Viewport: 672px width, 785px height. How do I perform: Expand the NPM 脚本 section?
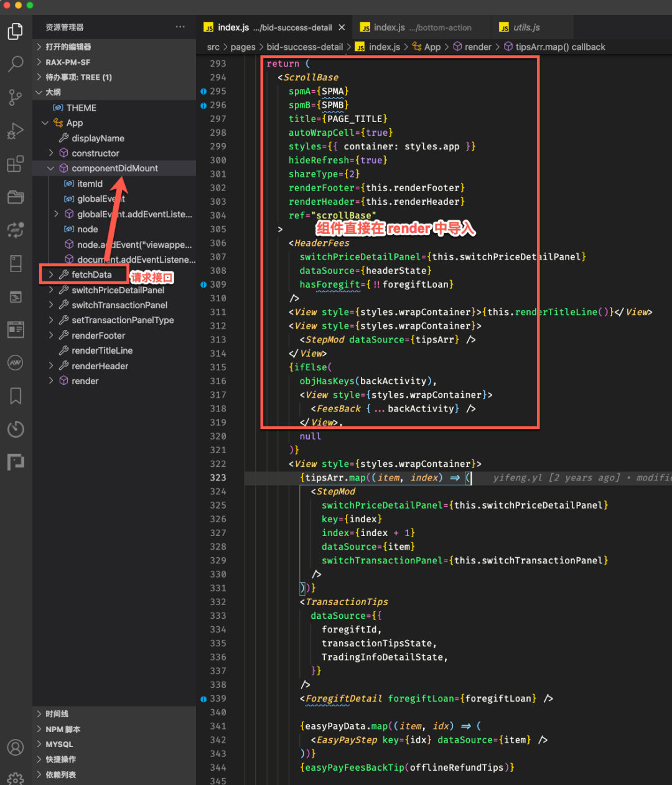[x=63, y=729]
